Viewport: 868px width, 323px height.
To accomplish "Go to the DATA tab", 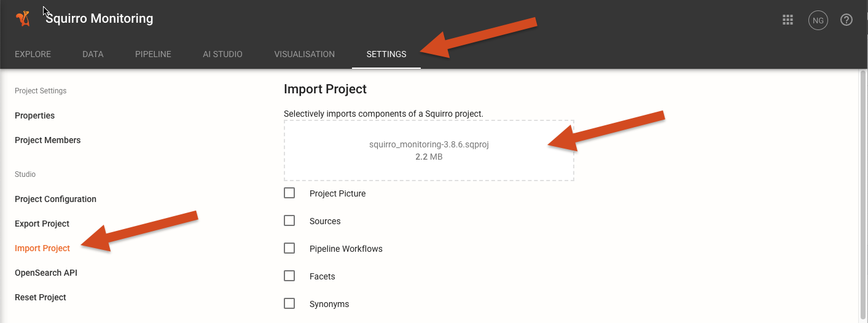I will point(93,54).
